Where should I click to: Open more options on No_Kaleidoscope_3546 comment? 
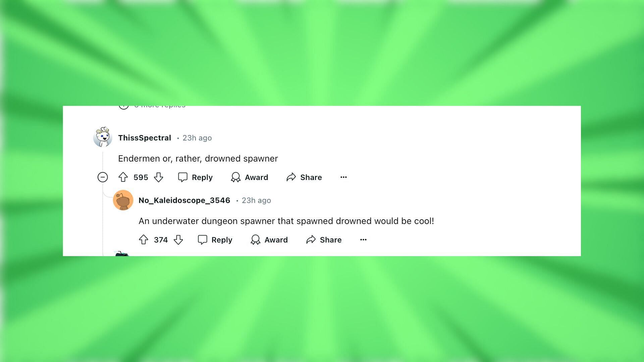363,239
